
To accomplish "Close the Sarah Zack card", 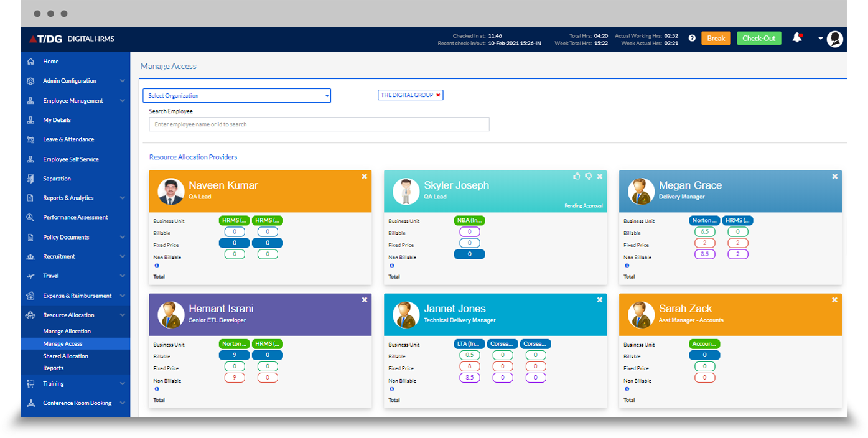I will click(835, 299).
